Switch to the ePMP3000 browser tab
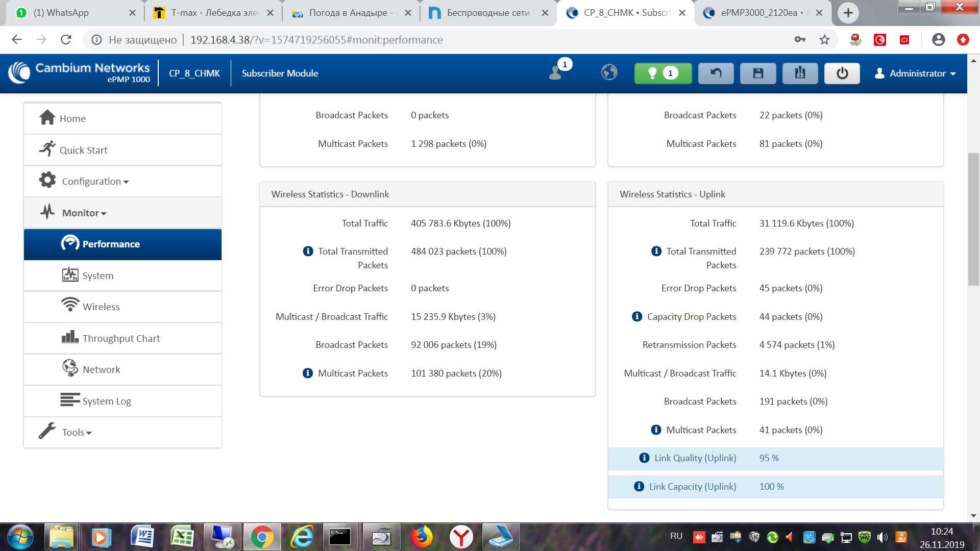Viewport: 980px width, 551px height. tap(759, 13)
